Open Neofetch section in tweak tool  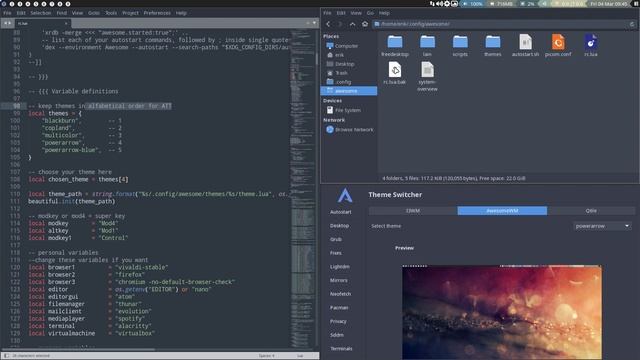(x=340, y=294)
